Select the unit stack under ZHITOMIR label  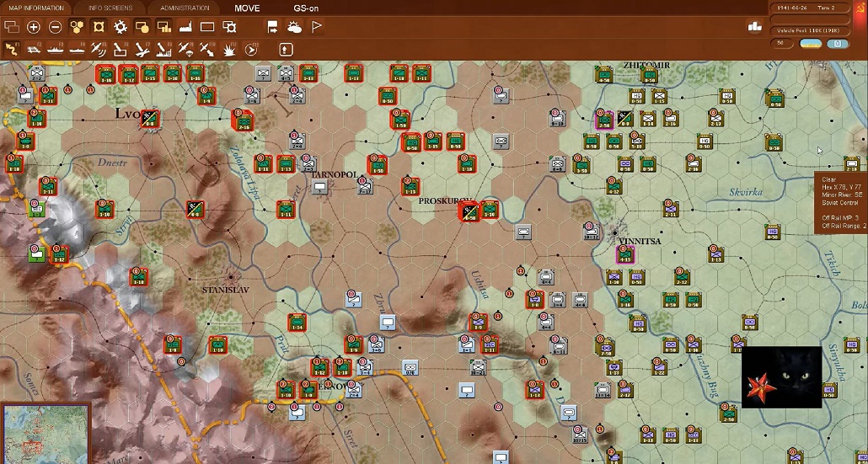pos(650,75)
